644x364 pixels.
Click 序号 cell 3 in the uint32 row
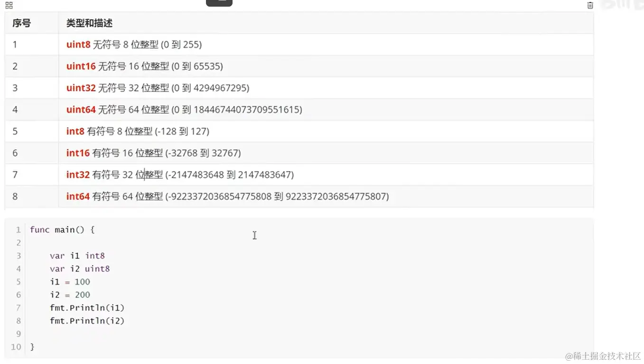32,88
